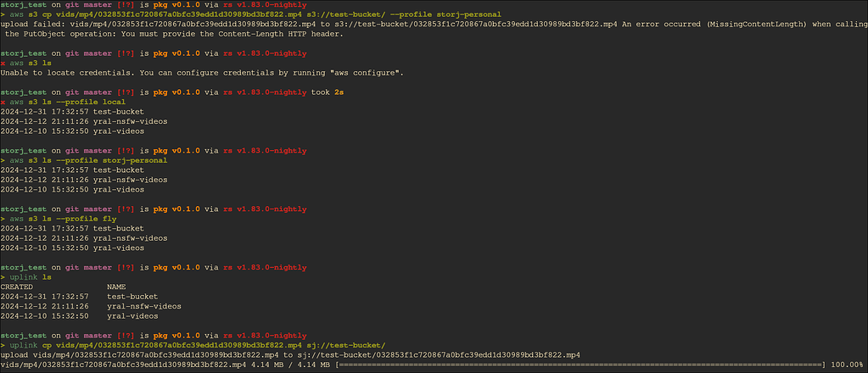Click the CREATED column header
Viewport: 868px width, 373px height.
pyautogui.click(x=17, y=287)
